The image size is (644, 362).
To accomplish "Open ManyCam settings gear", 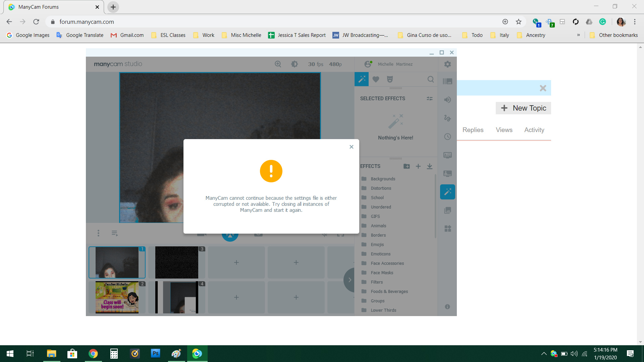I will point(447,64).
